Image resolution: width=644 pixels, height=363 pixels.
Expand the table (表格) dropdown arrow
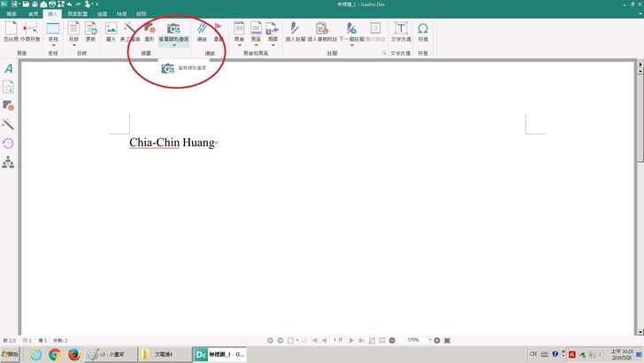click(53, 45)
